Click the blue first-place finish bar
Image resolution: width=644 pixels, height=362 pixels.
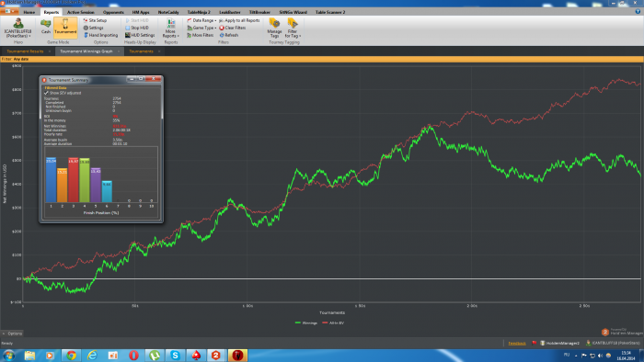51,180
